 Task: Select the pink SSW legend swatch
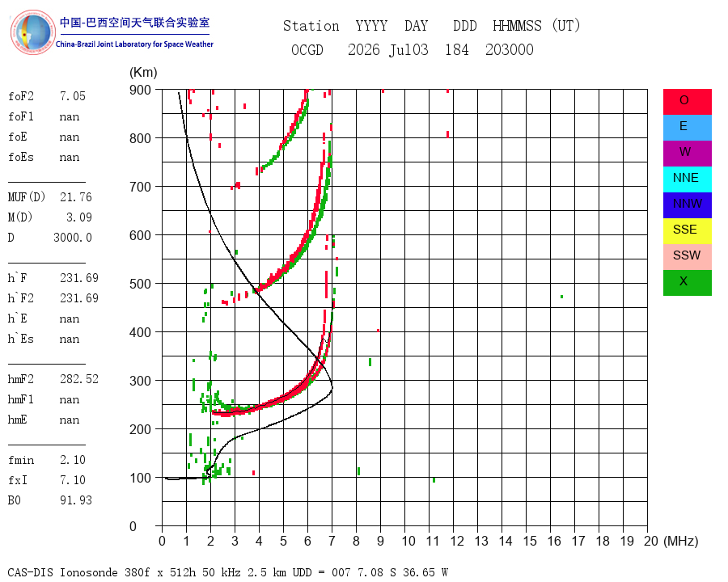click(x=687, y=257)
